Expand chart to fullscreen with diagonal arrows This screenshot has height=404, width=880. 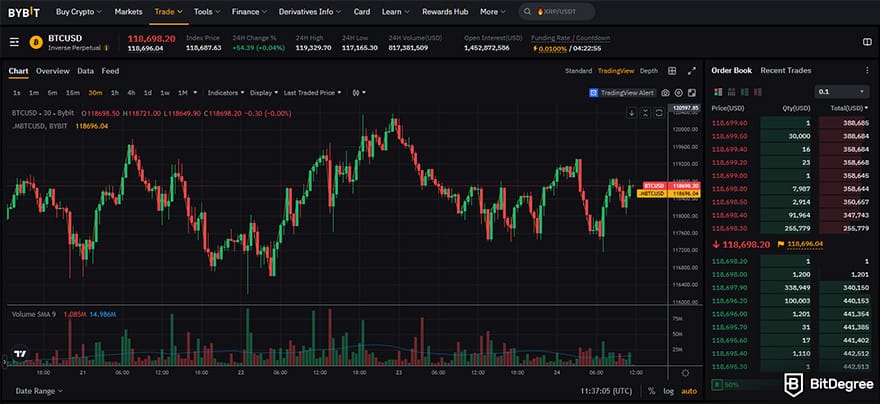tap(691, 71)
